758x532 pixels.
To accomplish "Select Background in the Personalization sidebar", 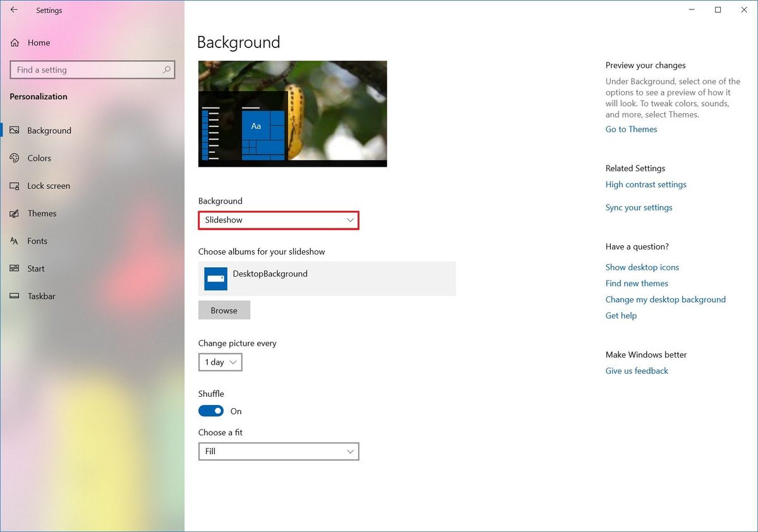I will [x=48, y=130].
